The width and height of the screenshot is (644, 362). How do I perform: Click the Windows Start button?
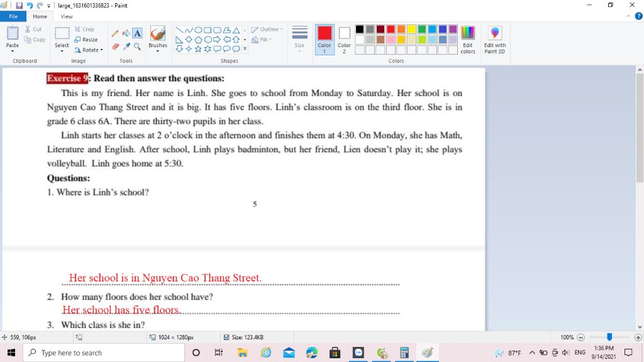tap(11, 353)
